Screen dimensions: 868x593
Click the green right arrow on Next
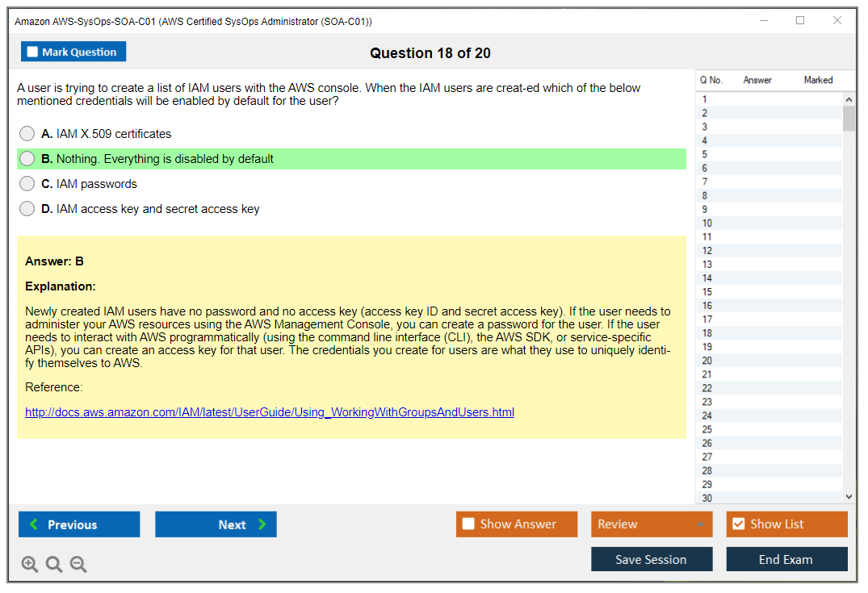pyautogui.click(x=262, y=524)
